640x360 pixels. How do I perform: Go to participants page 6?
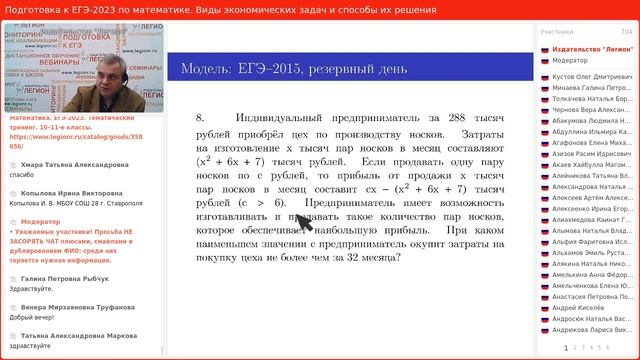607,348
